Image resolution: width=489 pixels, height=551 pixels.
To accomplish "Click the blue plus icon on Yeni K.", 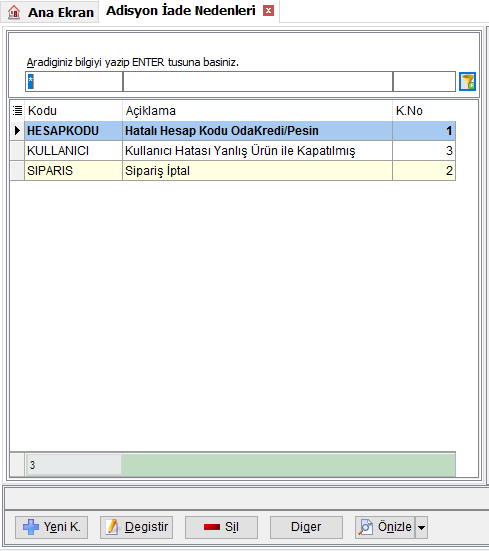I will pos(31,527).
